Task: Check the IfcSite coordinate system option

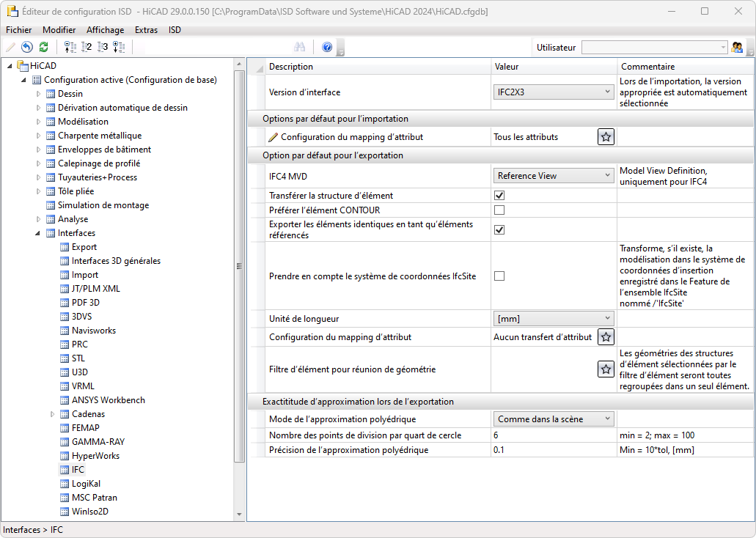Action: [499, 276]
